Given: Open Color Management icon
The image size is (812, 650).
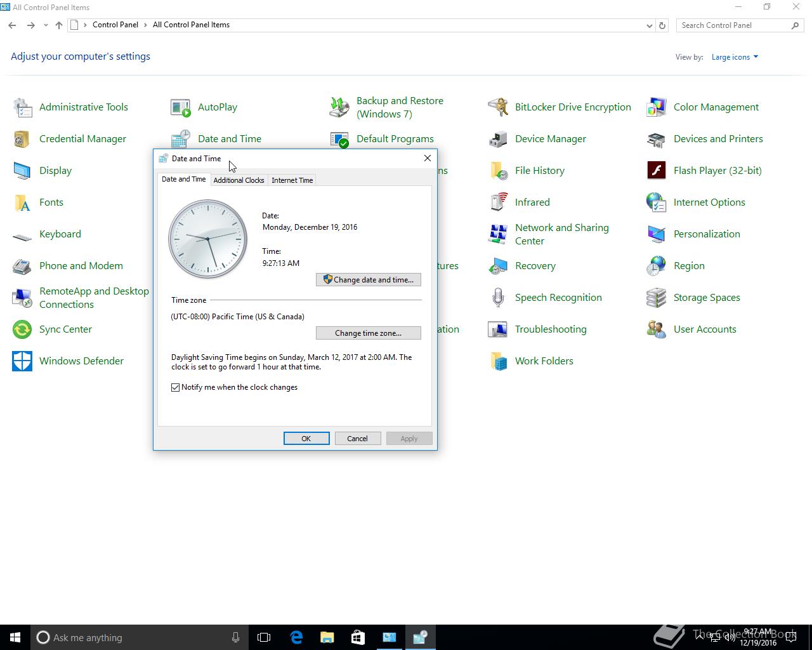Looking at the screenshot, I should coord(657,107).
